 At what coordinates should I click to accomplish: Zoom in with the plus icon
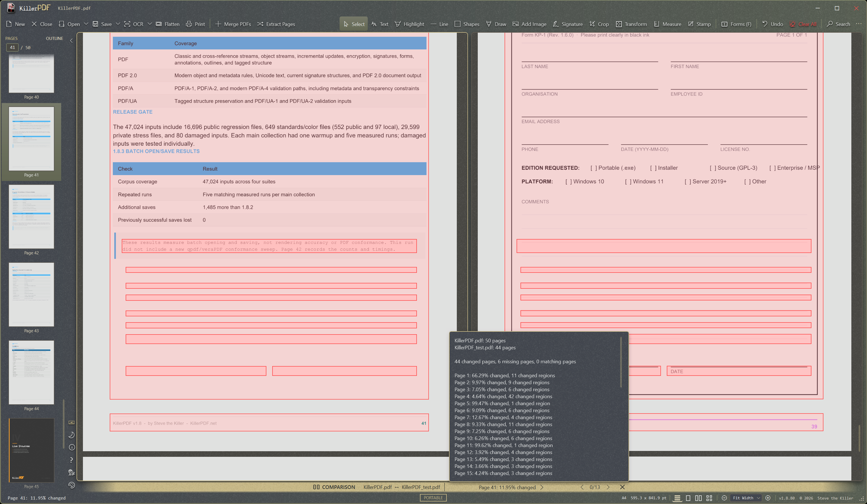click(768, 498)
